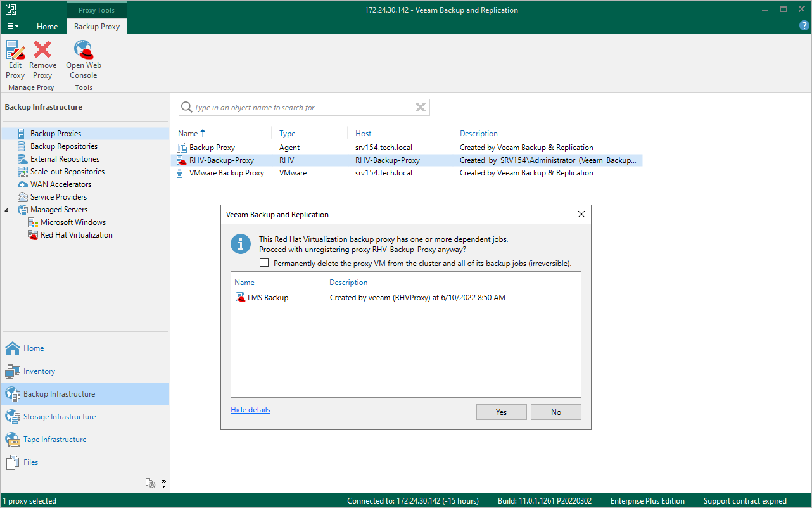Viewport: 812px width, 508px height.
Task: Select the 'Created by SRV154\Administrator' description cell
Action: click(549, 160)
